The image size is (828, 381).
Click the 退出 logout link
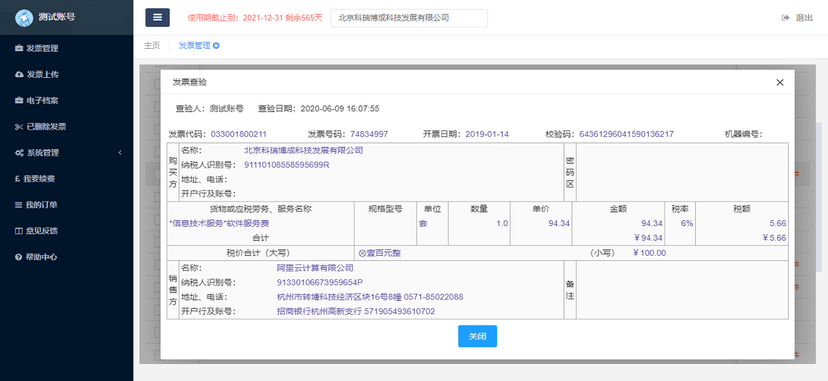[x=797, y=18]
